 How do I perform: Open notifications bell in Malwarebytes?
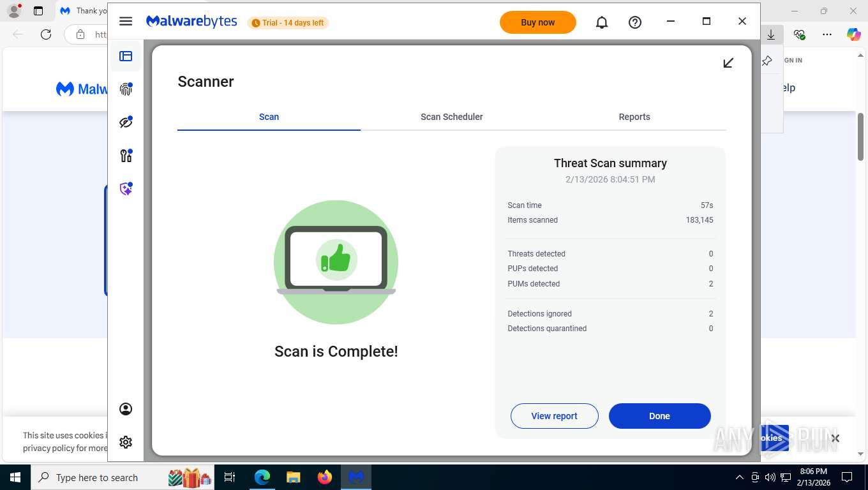pos(602,22)
